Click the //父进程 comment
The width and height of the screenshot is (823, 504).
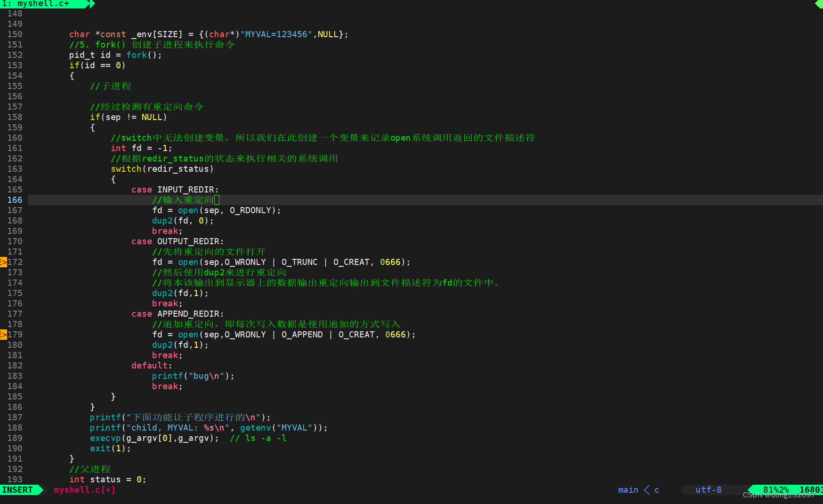tap(90, 469)
